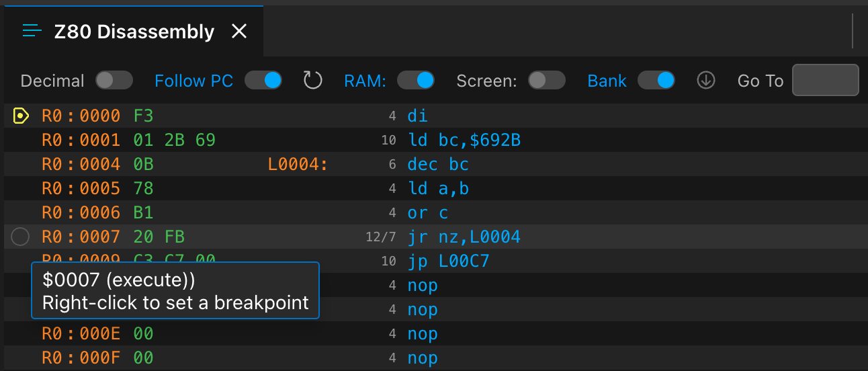Click the refresh disassembly icon

[x=313, y=81]
